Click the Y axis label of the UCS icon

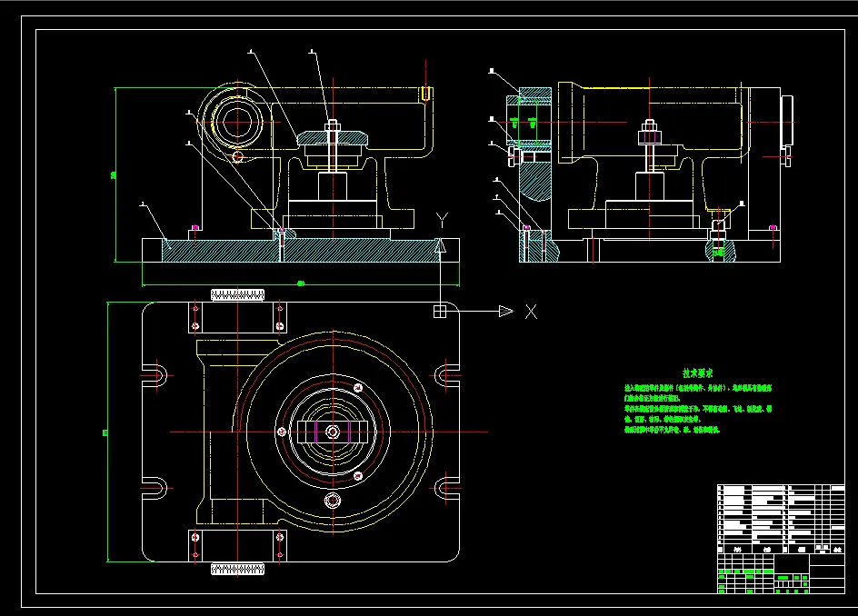(x=442, y=220)
